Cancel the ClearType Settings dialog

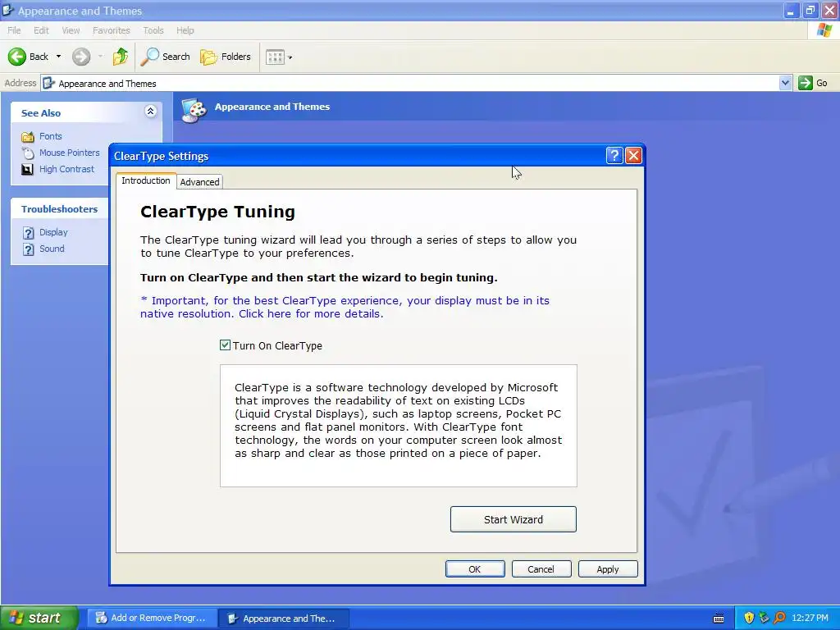click(x=541, y=569)
